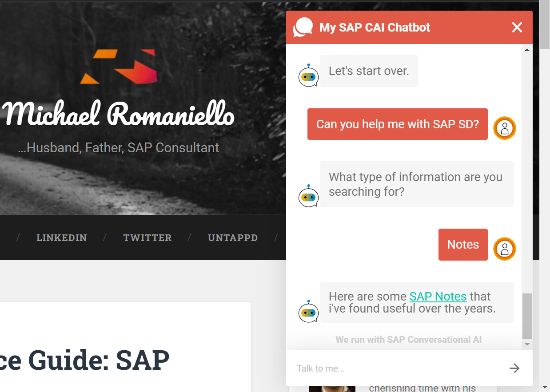Click the Michael Romaniello site title
The height and width of the screenshot is (392, 550).
[118, 114]
